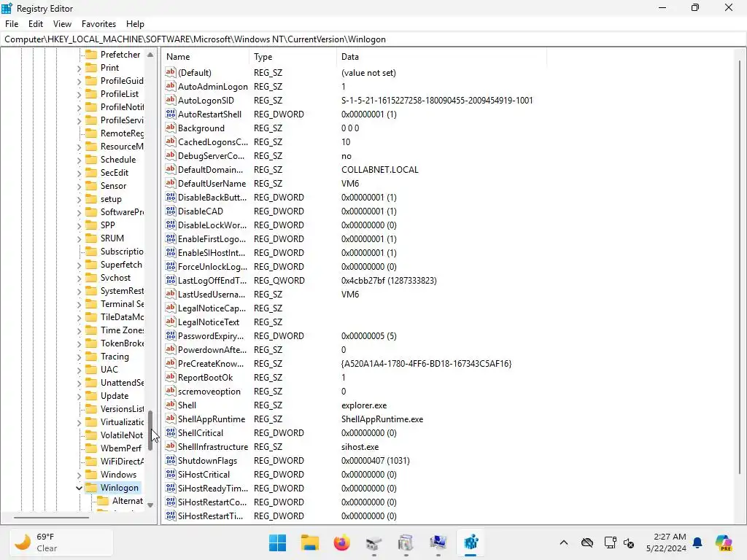Expand the Print key node
This screenshot has width=747, height=560.
(x=79, y=68)
